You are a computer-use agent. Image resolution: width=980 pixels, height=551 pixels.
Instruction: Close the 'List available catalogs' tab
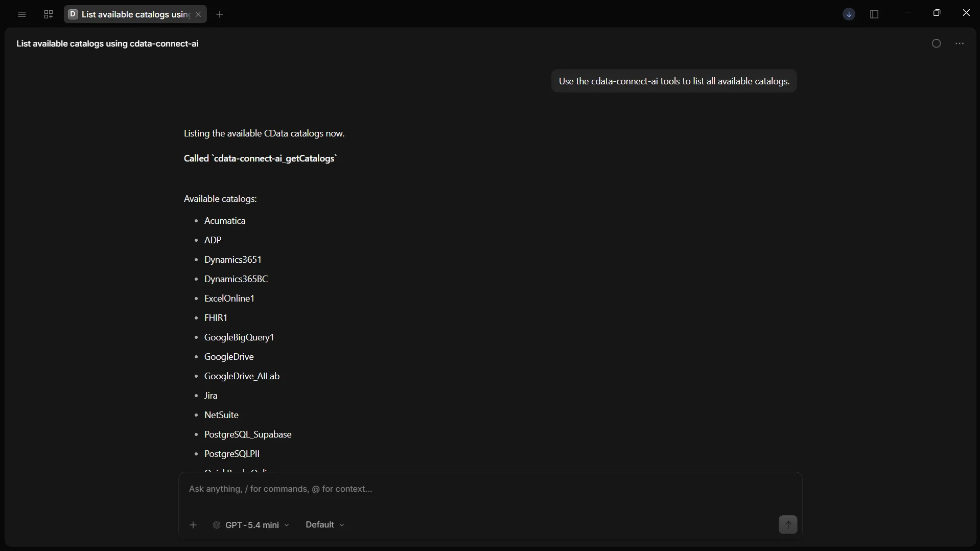click(x=199, y=15)
